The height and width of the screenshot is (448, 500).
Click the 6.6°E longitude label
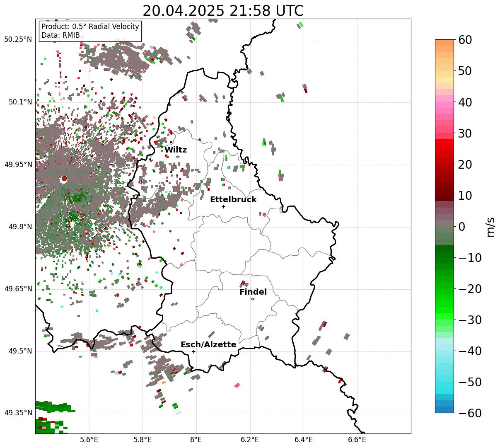tap(357, 440)
